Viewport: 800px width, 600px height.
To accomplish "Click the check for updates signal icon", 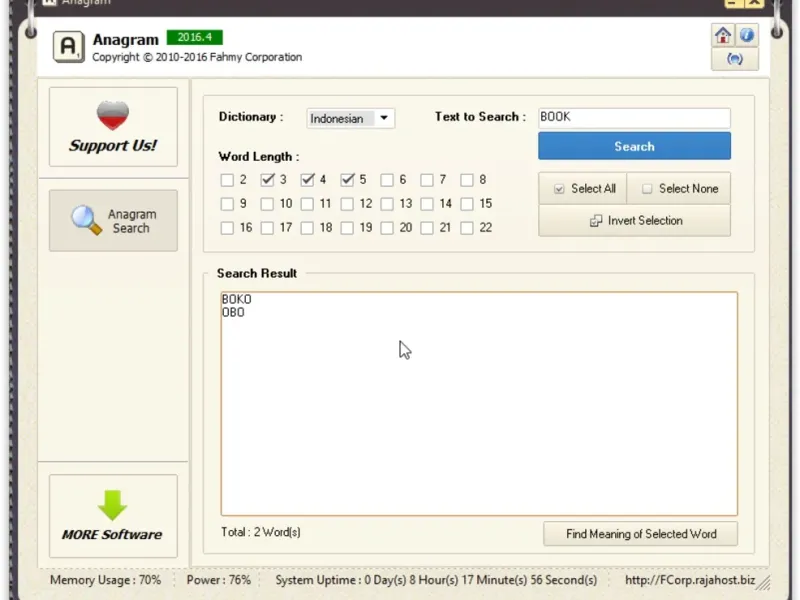I will tap(735, 59).
